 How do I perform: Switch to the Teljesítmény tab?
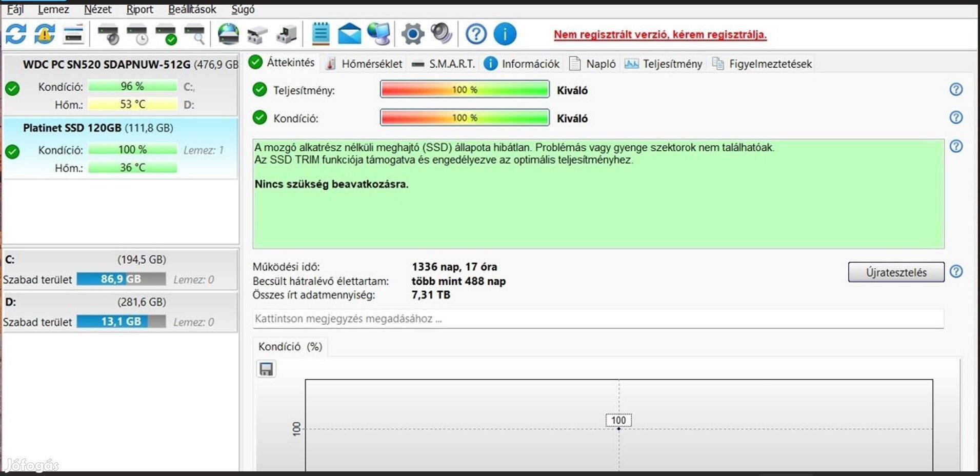[x=663, y=64]
